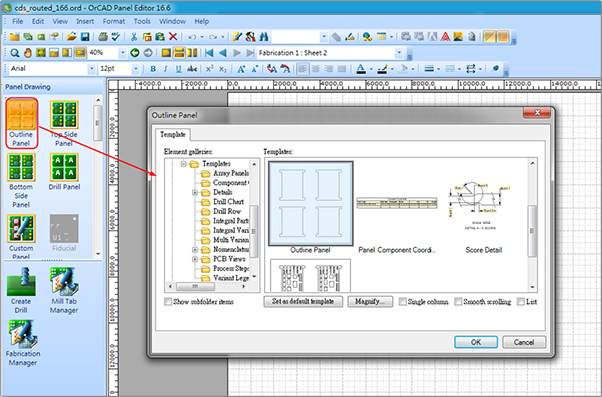This screenshot has height=397, width=602.
Task: Open the View menu
Action: 60,21
